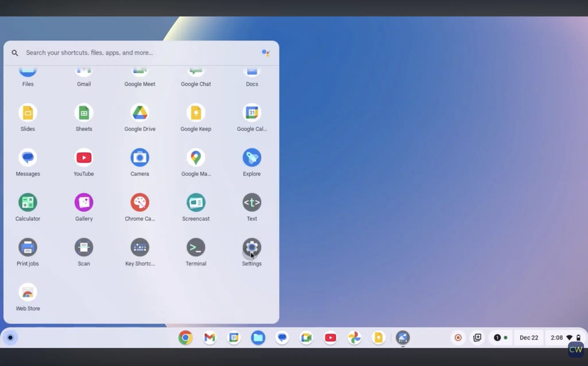Toggle the launcher button on the shelf
The height and width of the screenshot is (366, 588).
pyautogui.click(x=10, y=338)
